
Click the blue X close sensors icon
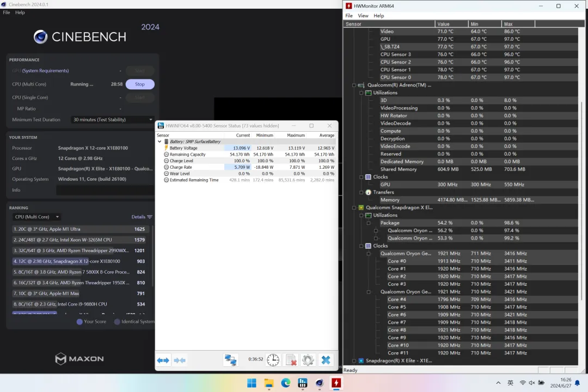click(326, 360)
